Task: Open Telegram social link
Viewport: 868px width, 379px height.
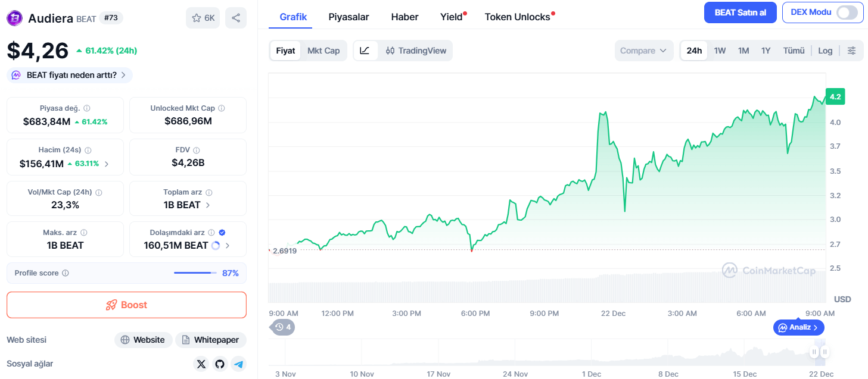Action: coord(239,364)
